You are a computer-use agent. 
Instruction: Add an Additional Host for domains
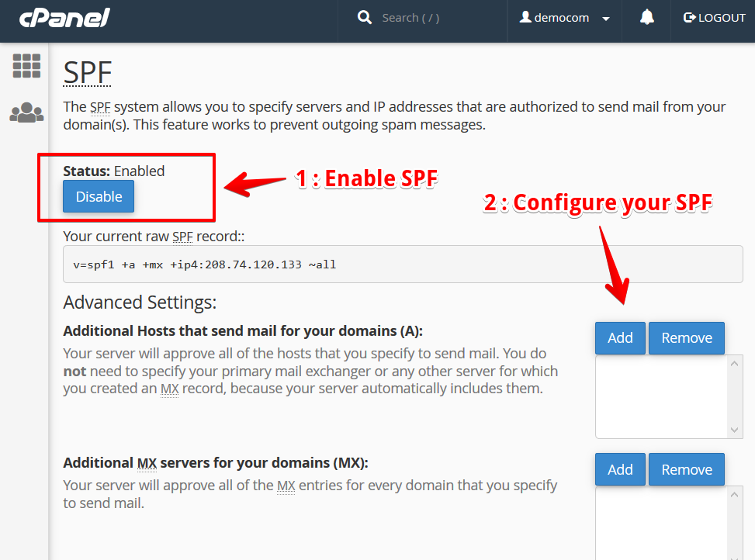tap(619, 337)
